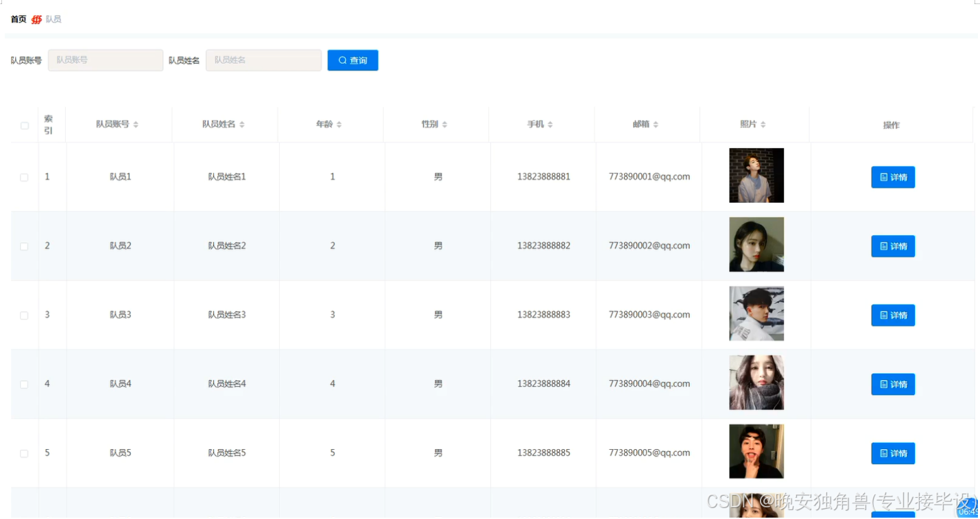Sort by 队员姓名 column arrows
The height and width of the screenshot is (519, 980).
(242, 125)
